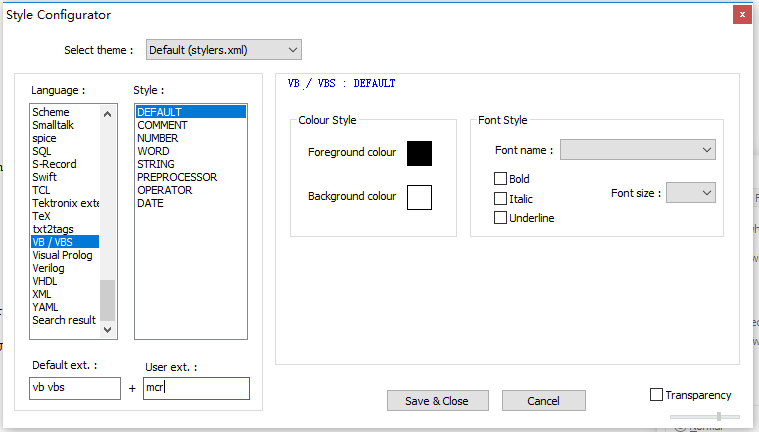Viewport: 759px width, 432px height.
Task: Click the Cancel button
Action: point(543,401)
